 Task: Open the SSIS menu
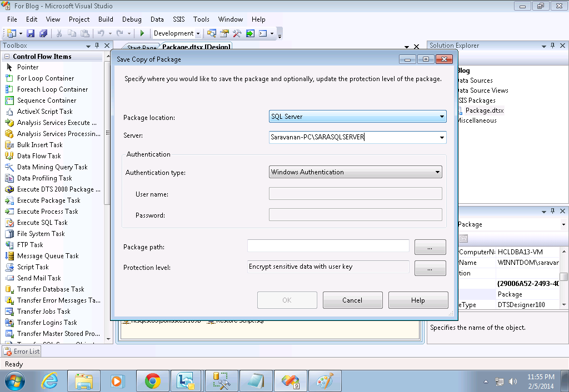click(x=178, y=19)
